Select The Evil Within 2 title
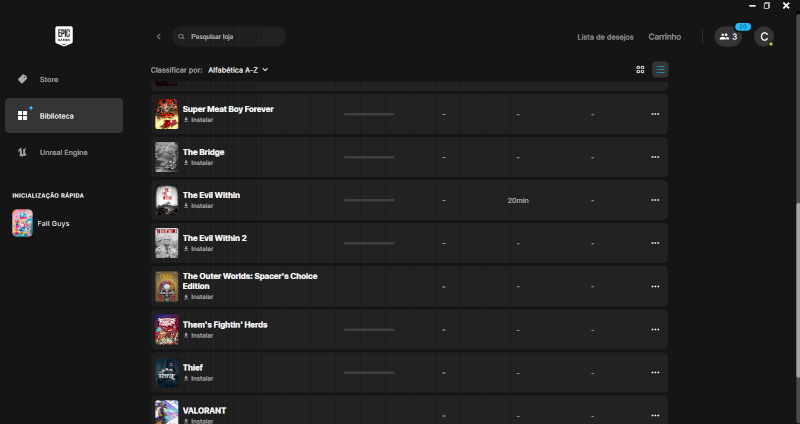This screenshot has height=424, width=800. click(x=215, y=238)
